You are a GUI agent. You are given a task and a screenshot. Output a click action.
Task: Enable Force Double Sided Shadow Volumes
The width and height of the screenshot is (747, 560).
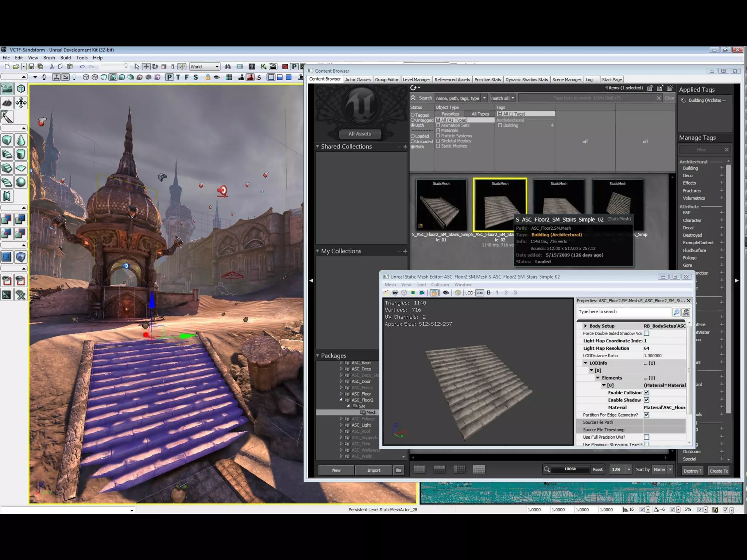click(646, 333)
